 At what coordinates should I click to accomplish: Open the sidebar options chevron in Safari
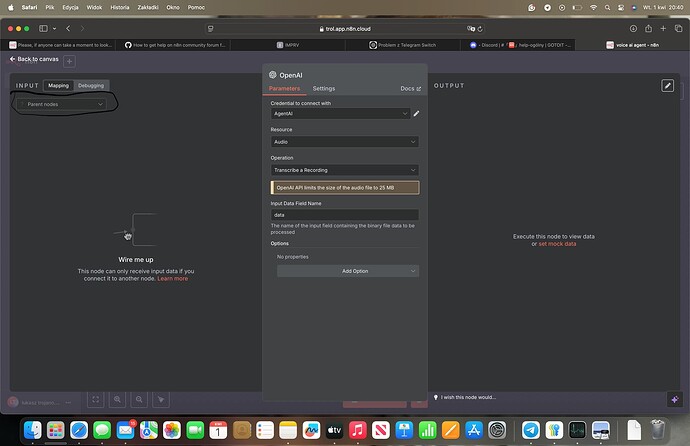click(55, 29)
